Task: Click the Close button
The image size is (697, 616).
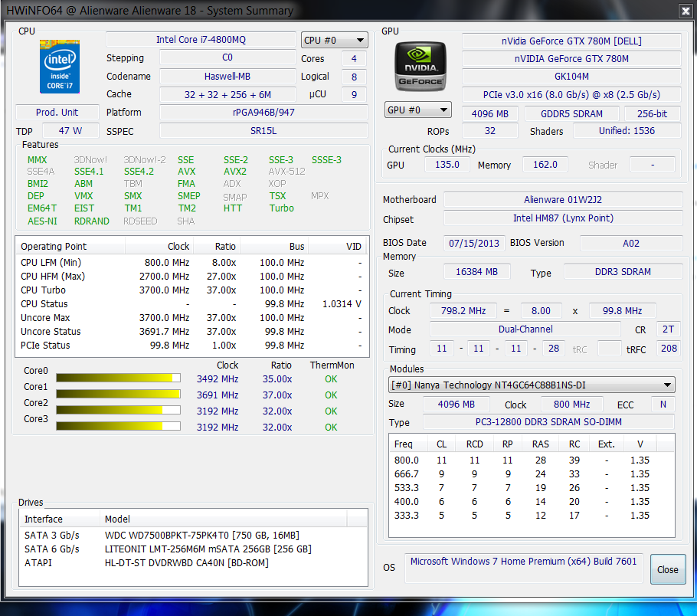Action: point(668,569)
